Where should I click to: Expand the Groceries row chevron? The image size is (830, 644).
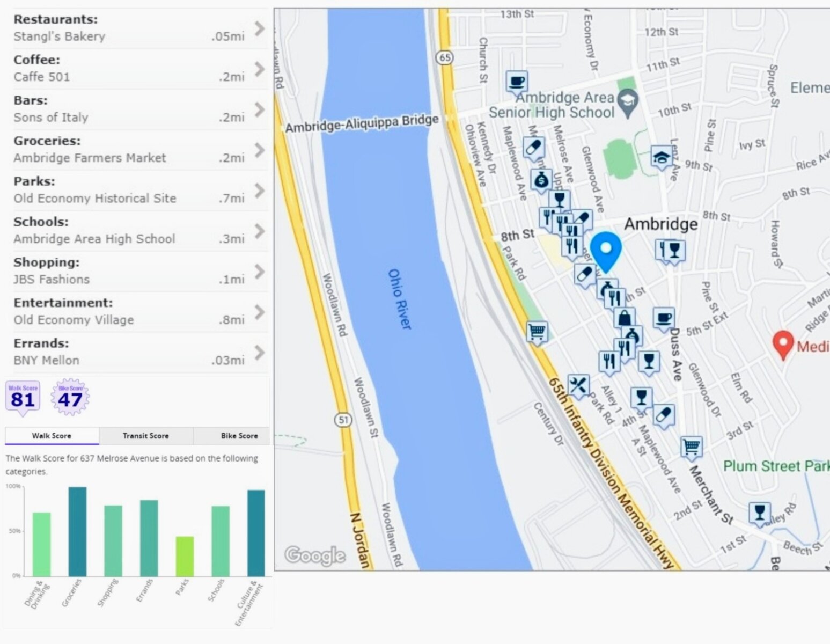point(260,150)
